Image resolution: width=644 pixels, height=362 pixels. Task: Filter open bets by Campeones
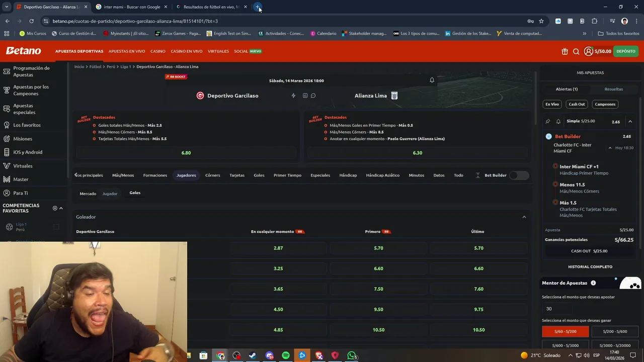point(605,104)
